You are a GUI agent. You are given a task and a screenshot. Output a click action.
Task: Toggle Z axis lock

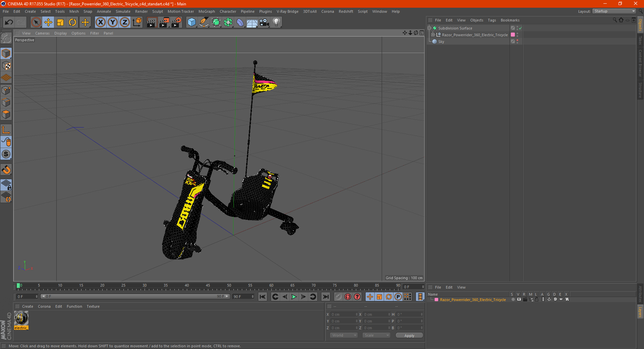tap(124, 22)
